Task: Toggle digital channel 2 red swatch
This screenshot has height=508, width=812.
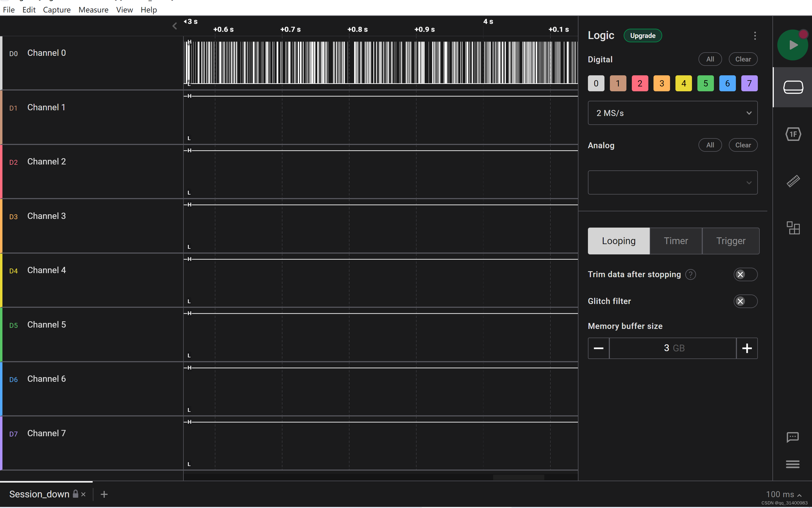Action: click(x=640, y=83)
